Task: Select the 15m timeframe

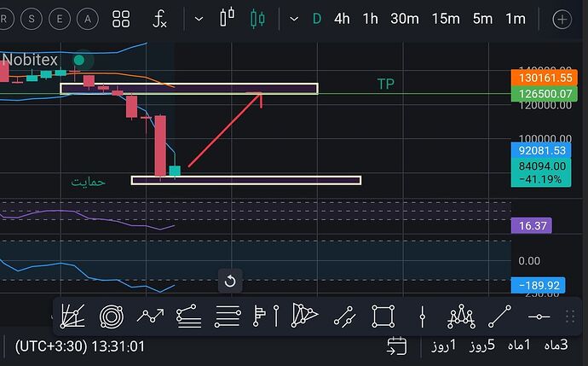Action: coord(446,19)
